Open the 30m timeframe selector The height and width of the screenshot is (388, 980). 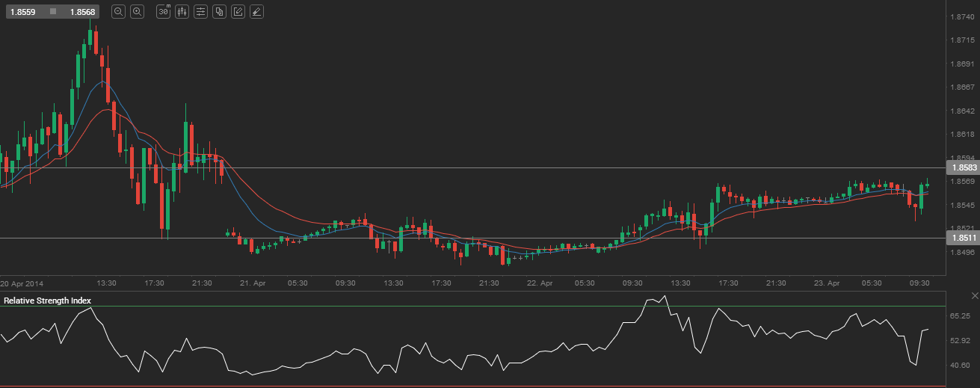164,11
